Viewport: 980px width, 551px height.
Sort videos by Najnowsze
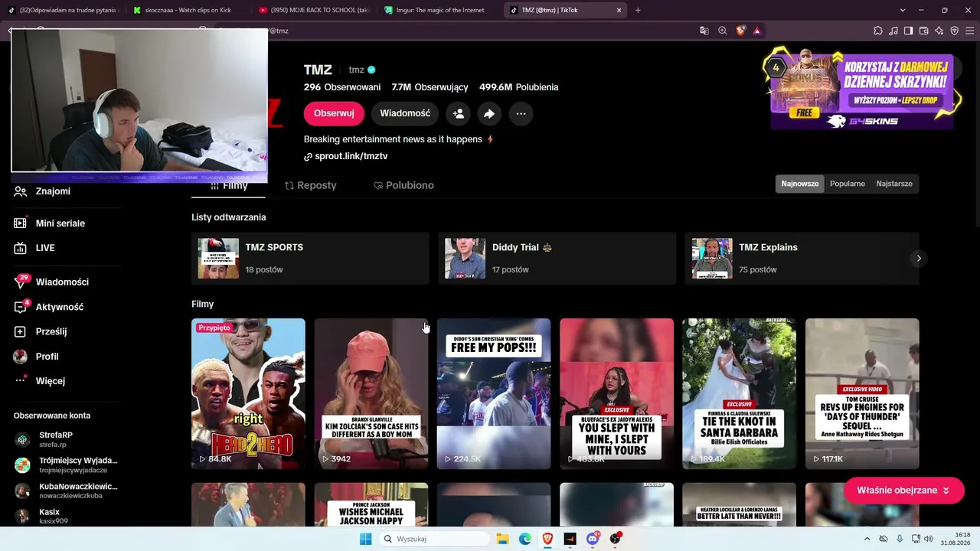pos(800,184)
